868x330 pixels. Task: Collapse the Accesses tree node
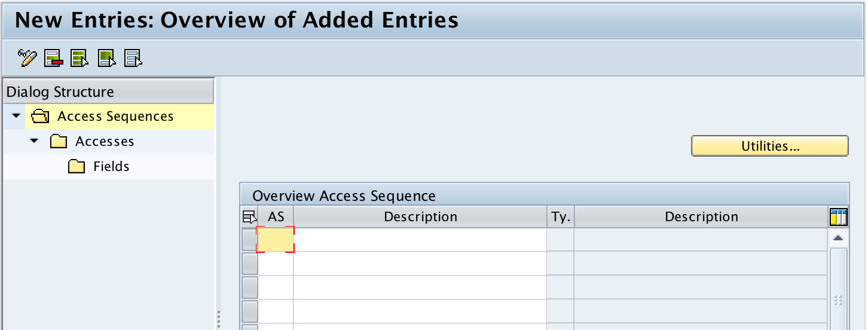[34, 141]
